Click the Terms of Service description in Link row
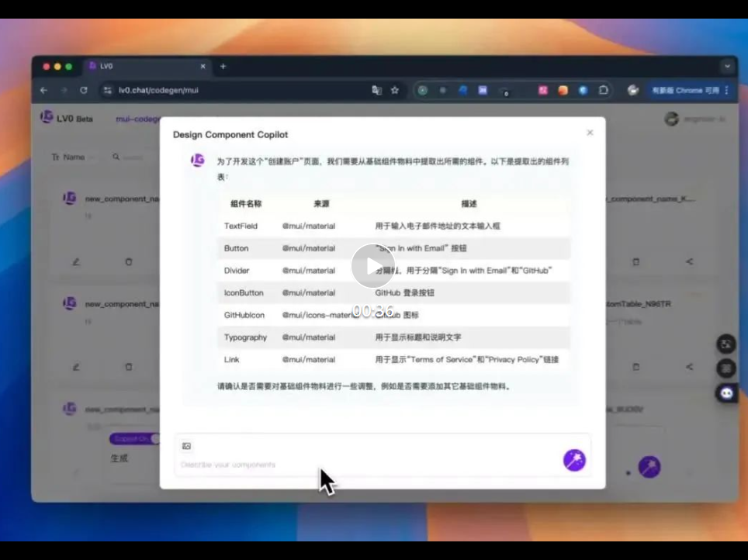 (x=466, y=360)
